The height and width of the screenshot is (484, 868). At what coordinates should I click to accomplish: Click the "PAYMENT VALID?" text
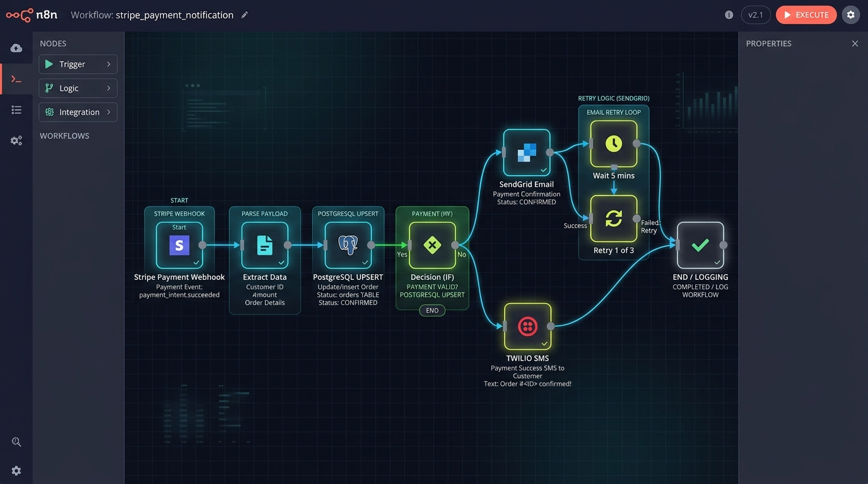point(432,287)
